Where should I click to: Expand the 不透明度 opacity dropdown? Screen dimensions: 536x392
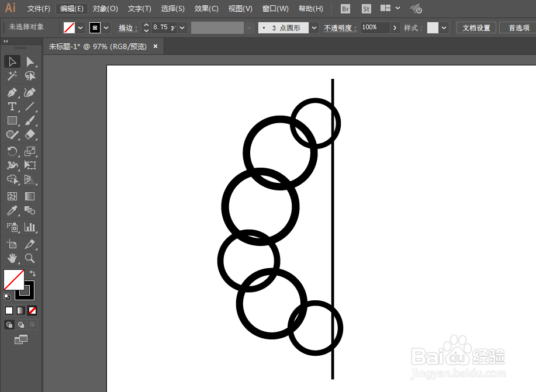(x=395, y=27)
